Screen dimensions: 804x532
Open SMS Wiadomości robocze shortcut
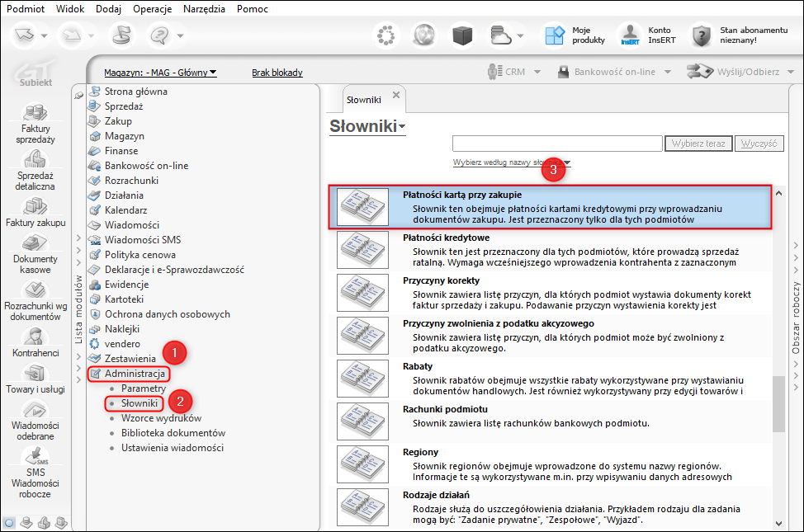coord(35,473)
